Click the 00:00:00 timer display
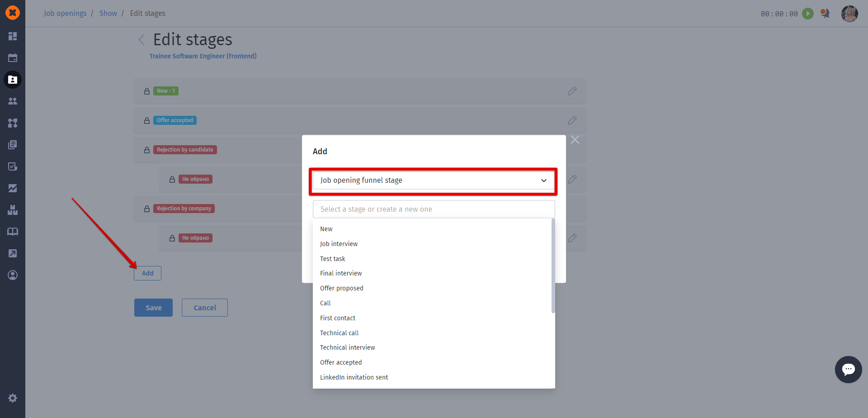 tap(779, 14)
